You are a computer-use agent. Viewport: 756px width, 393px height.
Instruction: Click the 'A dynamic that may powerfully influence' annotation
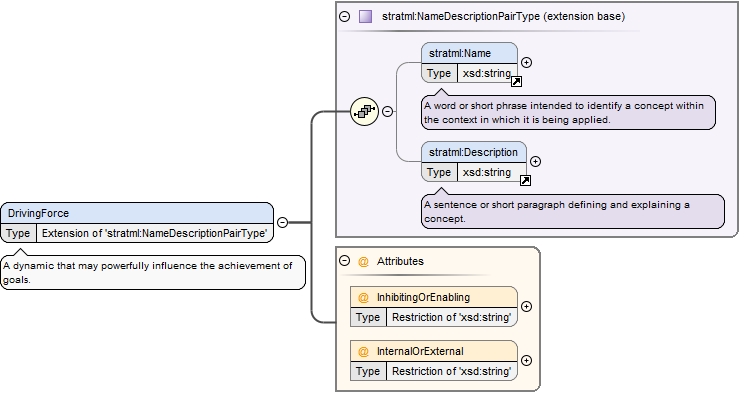[153, 272]
